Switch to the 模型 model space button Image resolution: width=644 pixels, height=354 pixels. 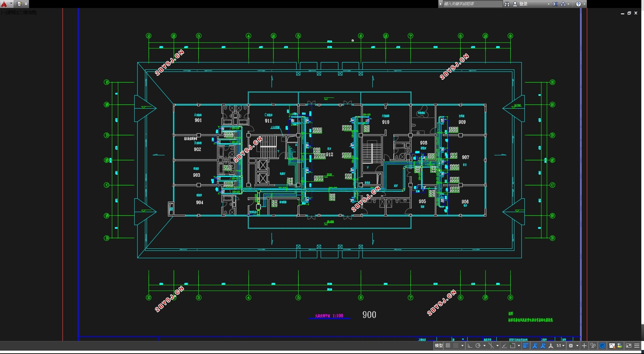(439, 346)
